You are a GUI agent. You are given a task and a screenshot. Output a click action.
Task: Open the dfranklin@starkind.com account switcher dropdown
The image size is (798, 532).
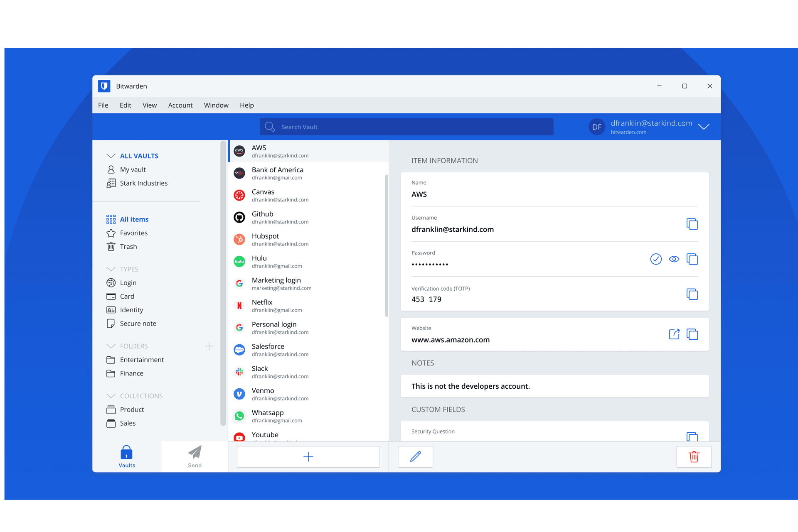coord(704,127)
